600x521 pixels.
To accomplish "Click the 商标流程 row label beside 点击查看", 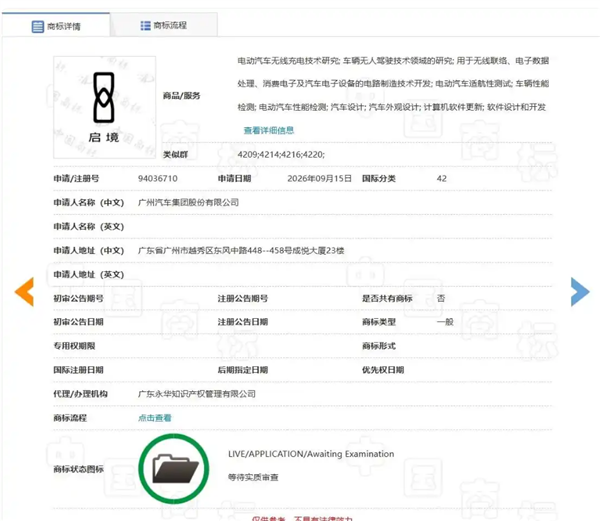I will pos(70,418).
